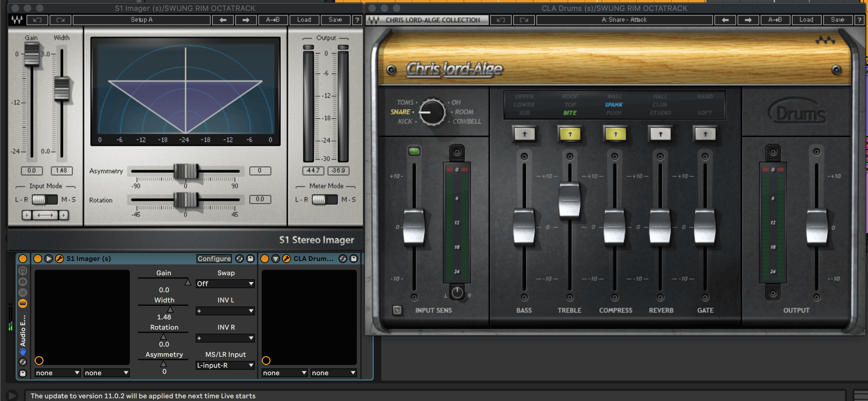868x401 pixels.
Task: Open the MS/LR Input dropdown
Action: tap(225, 365)
